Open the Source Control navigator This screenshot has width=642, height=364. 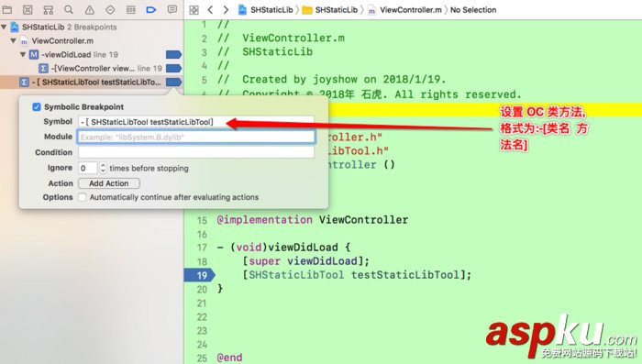(28, 9)
